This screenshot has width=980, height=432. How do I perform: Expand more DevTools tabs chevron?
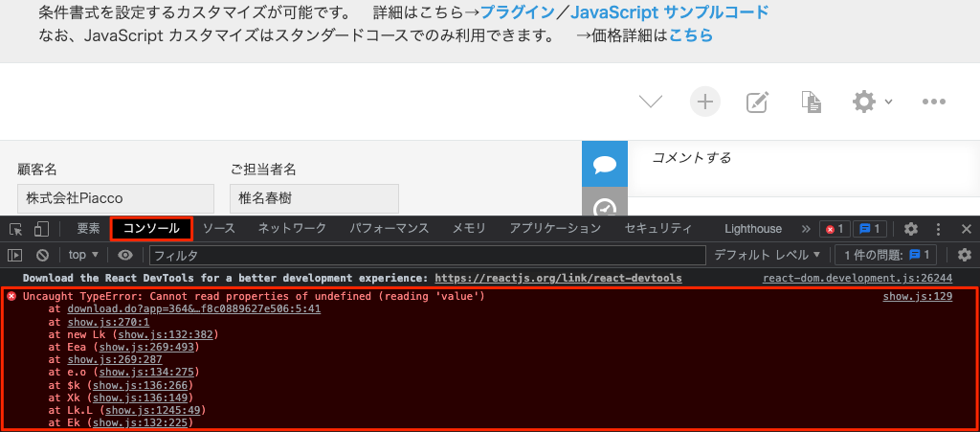click(x=806, y=229)
